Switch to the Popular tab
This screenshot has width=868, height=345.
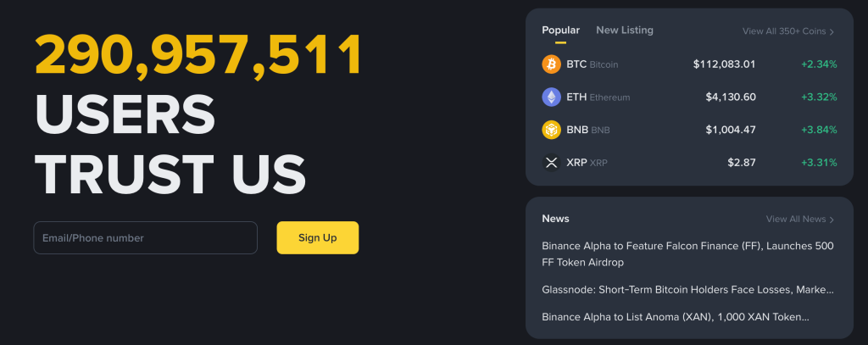pos(560,31)
